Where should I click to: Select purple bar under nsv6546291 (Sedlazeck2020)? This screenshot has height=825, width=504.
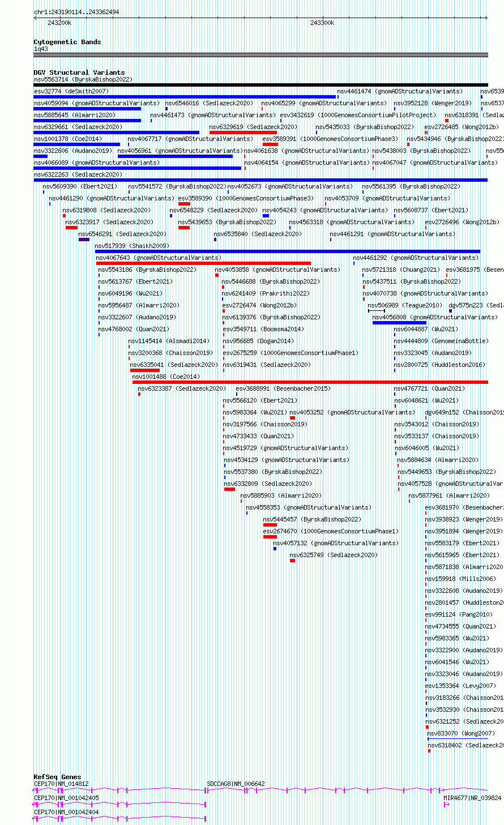click(x=84, y=240)
